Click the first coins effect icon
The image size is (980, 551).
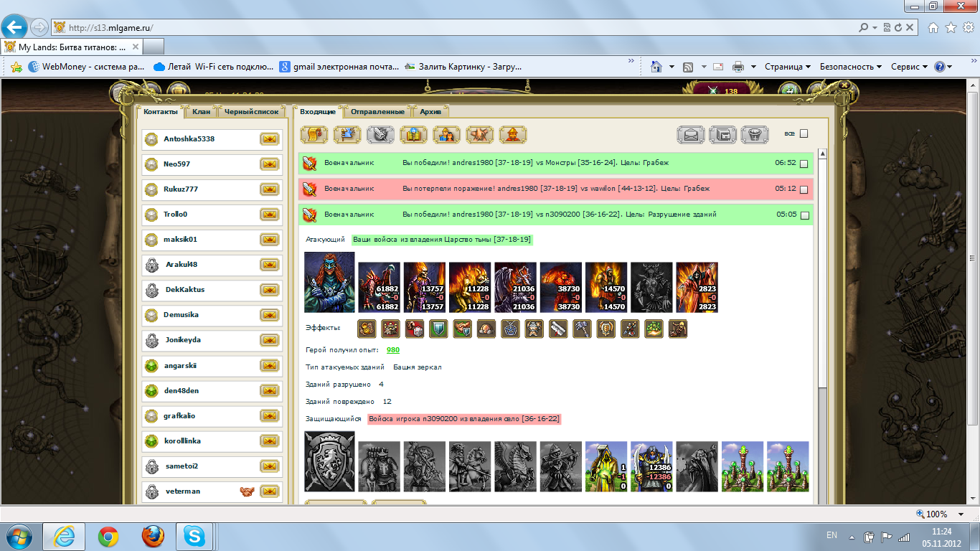click(x=367, y=329)
